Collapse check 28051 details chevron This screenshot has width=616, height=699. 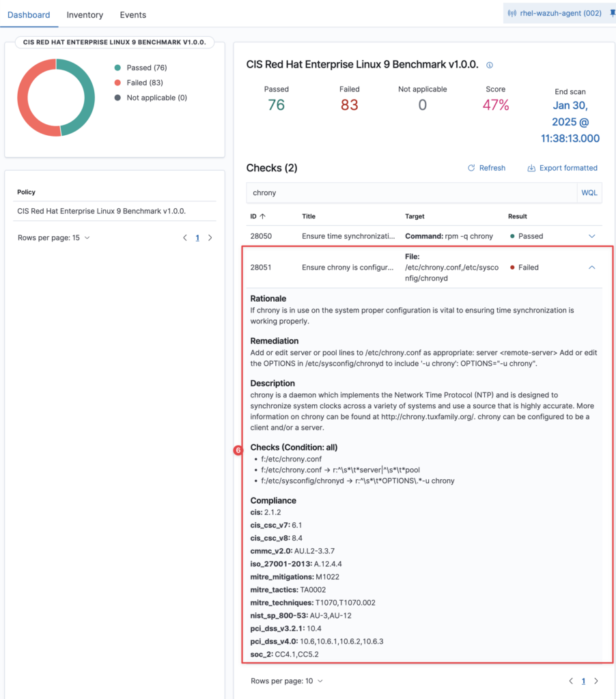coord(592,268)
